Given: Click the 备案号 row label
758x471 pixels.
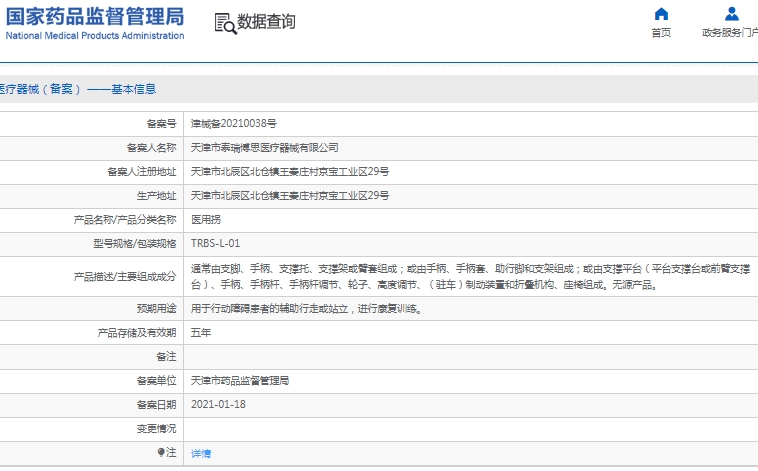Looking at the screenshot, I should [x=161, y=124].
